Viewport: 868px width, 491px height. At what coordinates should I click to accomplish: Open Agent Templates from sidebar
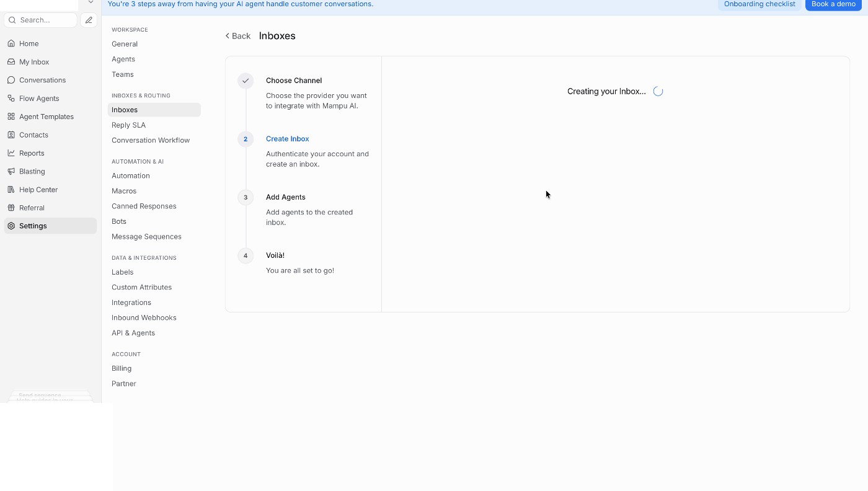(x=46, y=117)
